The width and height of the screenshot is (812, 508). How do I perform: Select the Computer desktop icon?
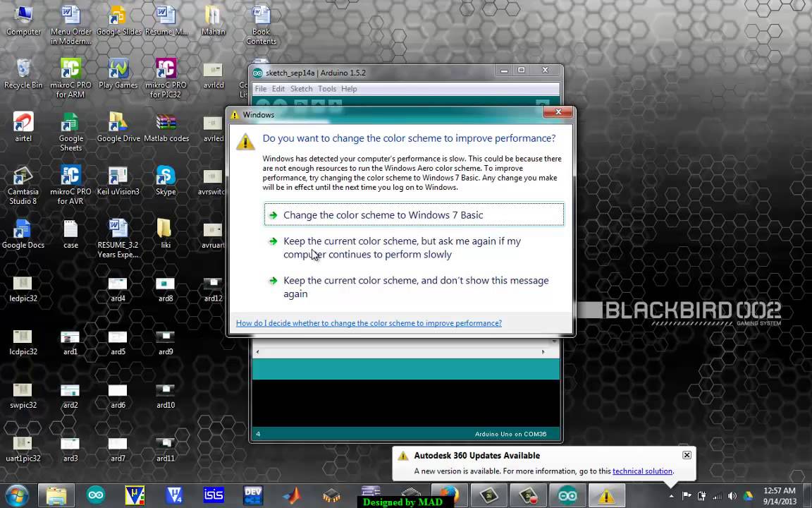tap(23, 20)
